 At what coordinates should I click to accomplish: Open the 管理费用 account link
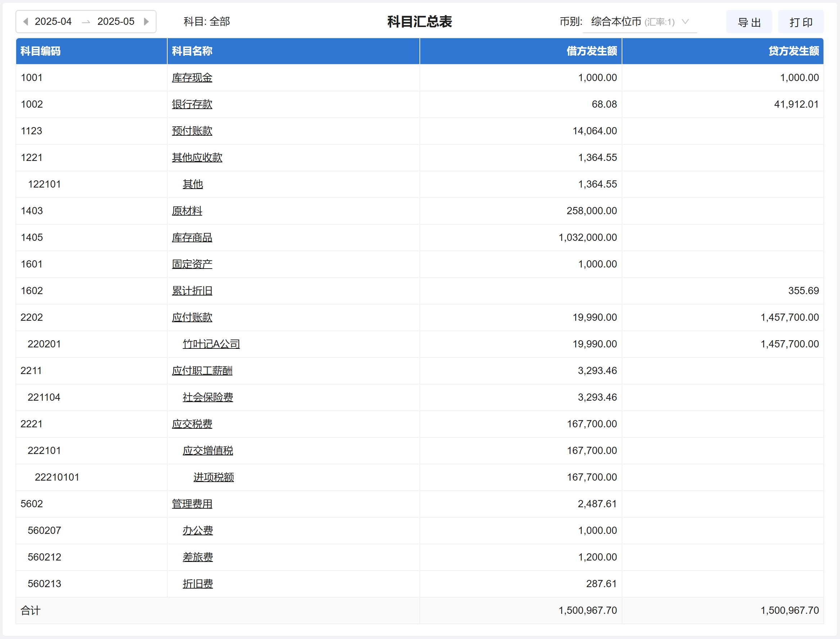coord(192,504)
